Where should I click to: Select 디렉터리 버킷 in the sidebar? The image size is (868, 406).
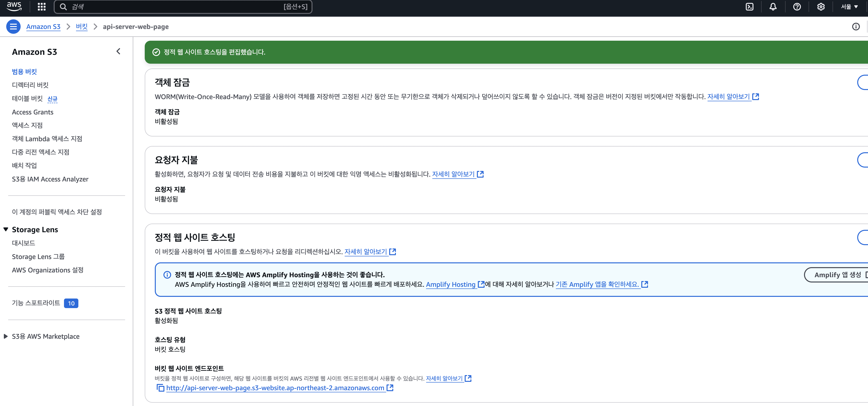pyautogui.click(x=30, y=85)
